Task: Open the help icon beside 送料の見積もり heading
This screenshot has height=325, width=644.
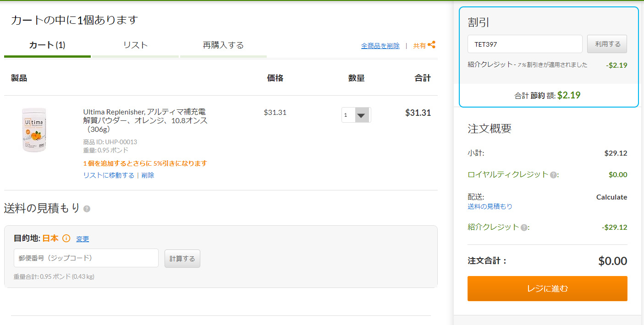Action: tap(87, 209)
